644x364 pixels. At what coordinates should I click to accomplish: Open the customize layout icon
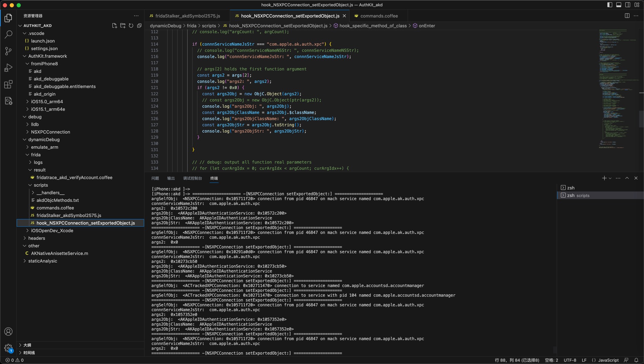(637, 5)
